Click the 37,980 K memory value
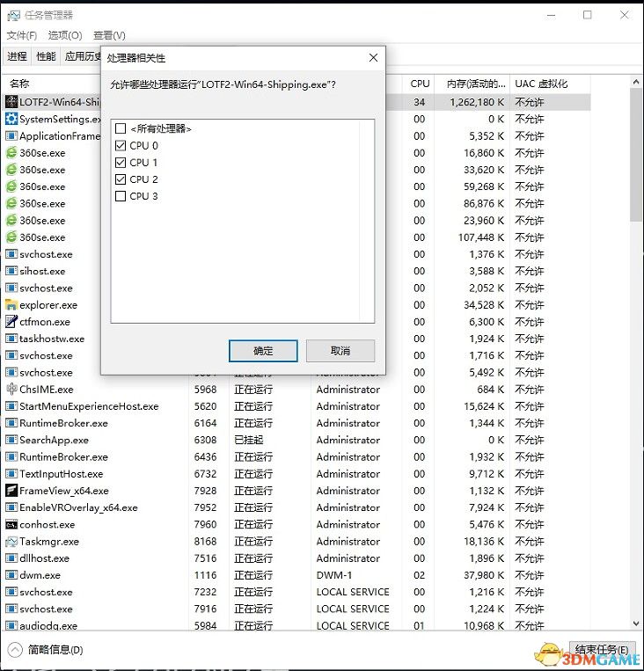The height and width of the screenshot is (671, 644). (484, 575)
